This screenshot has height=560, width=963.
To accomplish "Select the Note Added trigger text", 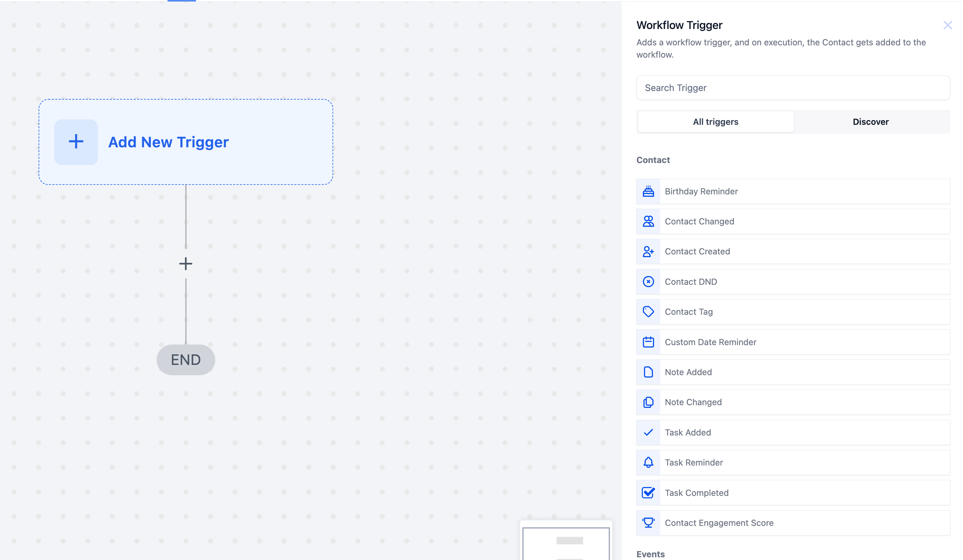I will (x=688, y=372).
